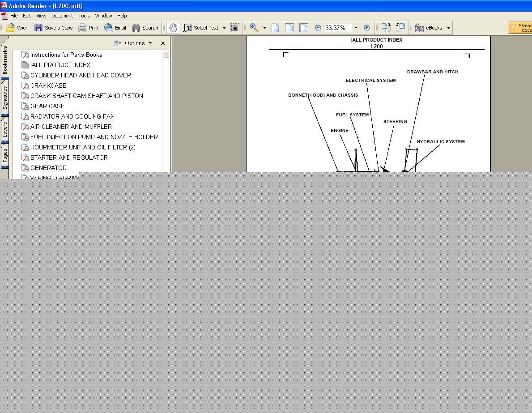This screenshot has height=413, width=532.
Task: Expand Select Text tool dropdown arrow
Action: tap(224, 28)
